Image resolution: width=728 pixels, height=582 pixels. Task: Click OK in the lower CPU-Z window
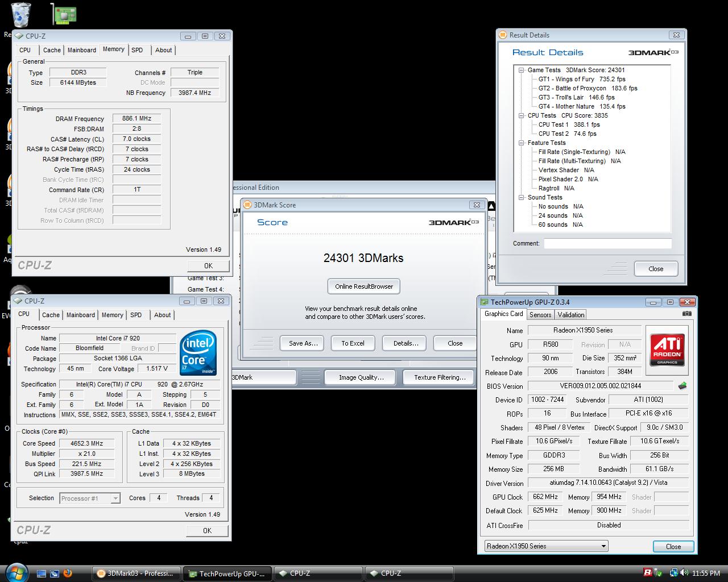coord(207,530)
